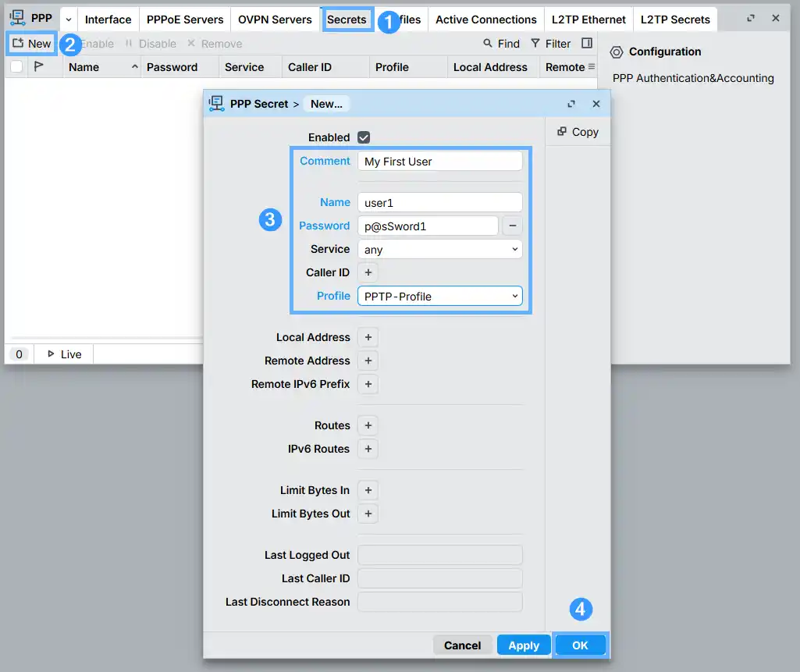Screen dimensions: 800x672
Task: Switch to the L2TP Ethernet tab
Action: point(588,20)
